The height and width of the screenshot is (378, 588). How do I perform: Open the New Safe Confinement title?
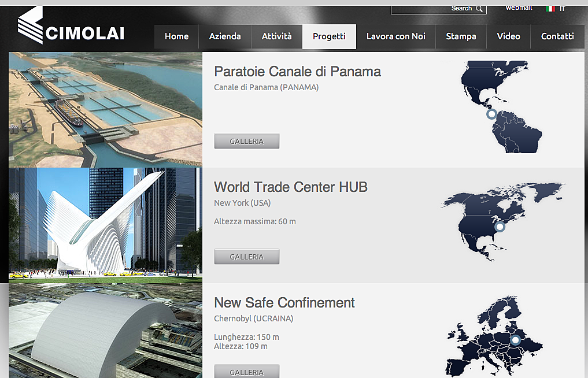click(284, 302)
